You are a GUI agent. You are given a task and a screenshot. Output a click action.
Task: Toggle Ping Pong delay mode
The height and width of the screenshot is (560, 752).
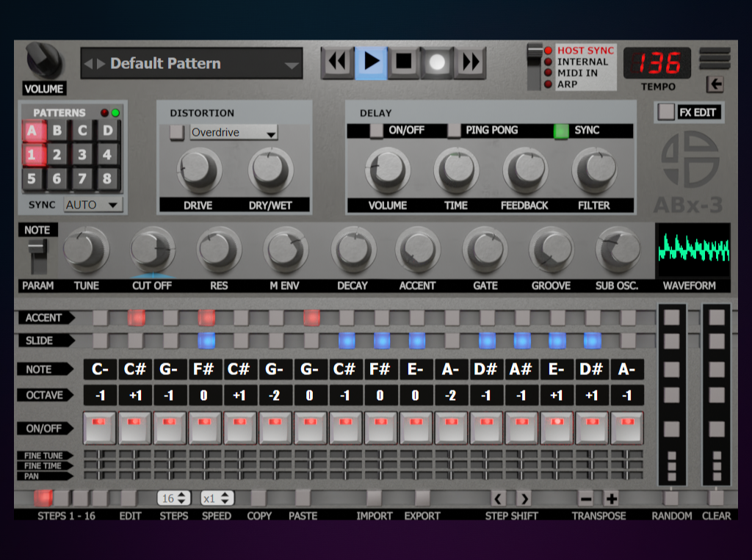pos(455,131)
